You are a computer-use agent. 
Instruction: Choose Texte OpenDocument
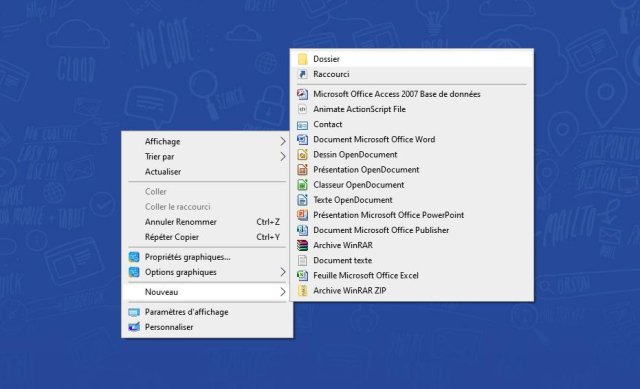pos(412,200)
